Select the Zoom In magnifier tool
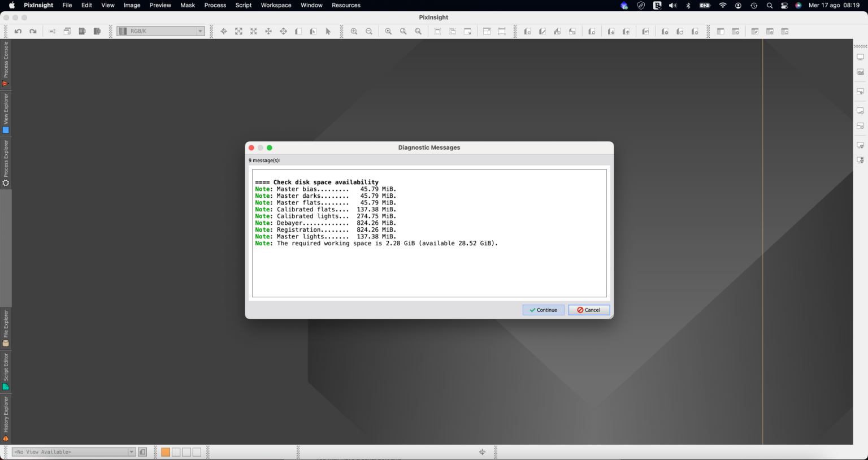The width and height of the screenshot is (868, 460). coord(354,31)
